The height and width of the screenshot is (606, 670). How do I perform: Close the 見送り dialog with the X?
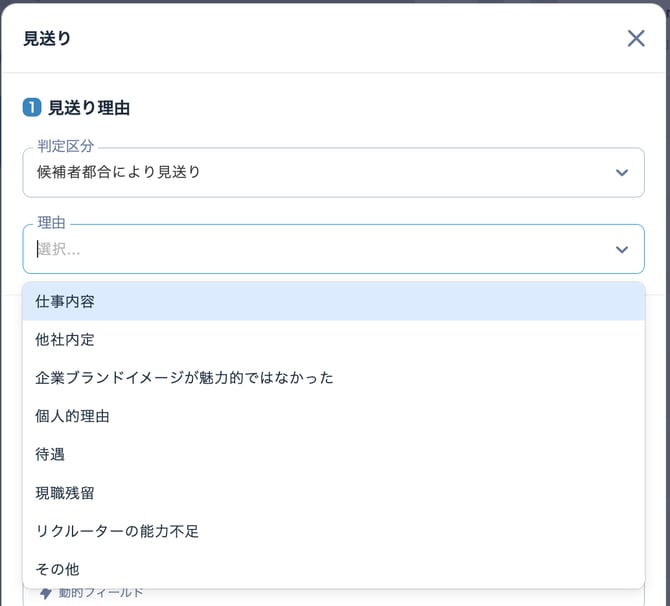click(636, 38)
